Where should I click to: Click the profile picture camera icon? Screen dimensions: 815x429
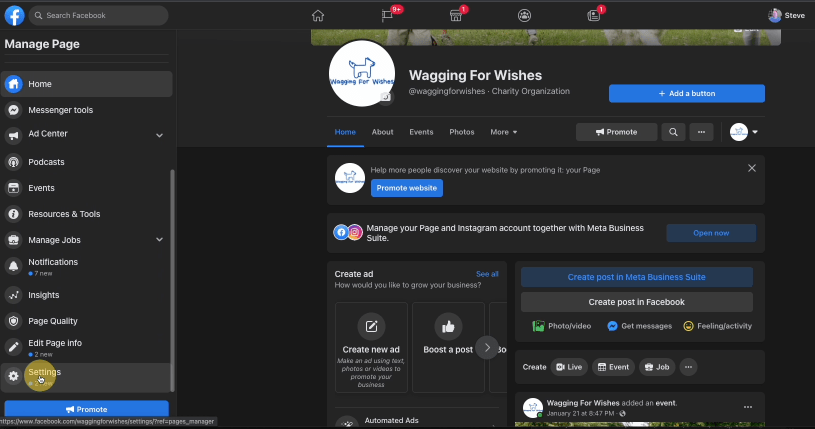coord(385,97)
